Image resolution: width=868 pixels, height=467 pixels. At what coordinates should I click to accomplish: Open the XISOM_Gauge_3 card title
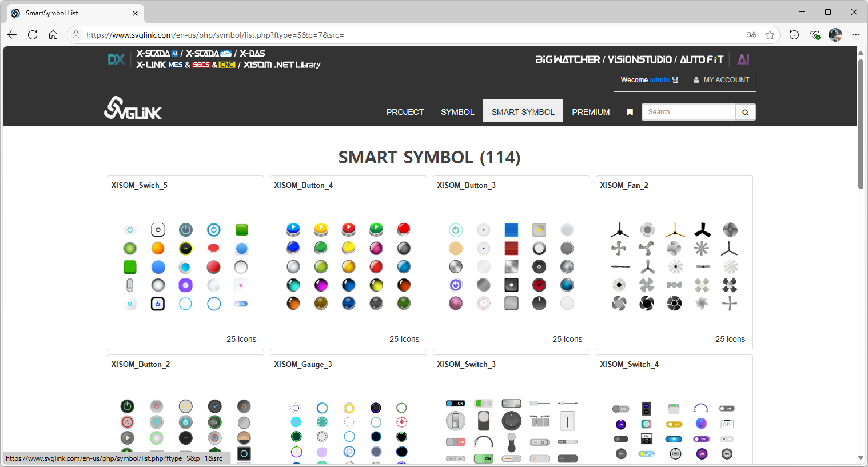[302, 364]
